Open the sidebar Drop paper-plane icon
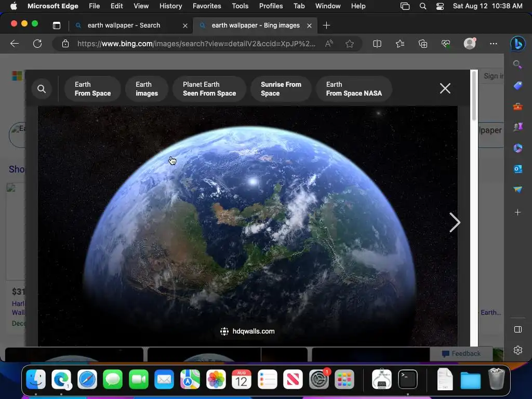The image size is (532, 399). (x=517, y=189)
